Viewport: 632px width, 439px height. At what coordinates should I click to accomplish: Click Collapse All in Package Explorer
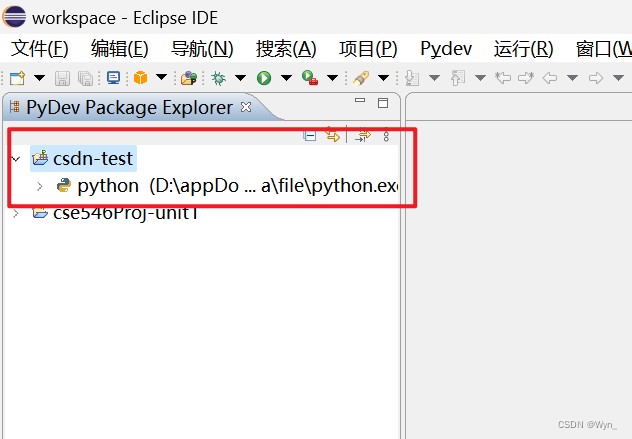click(x=310, y=135)
